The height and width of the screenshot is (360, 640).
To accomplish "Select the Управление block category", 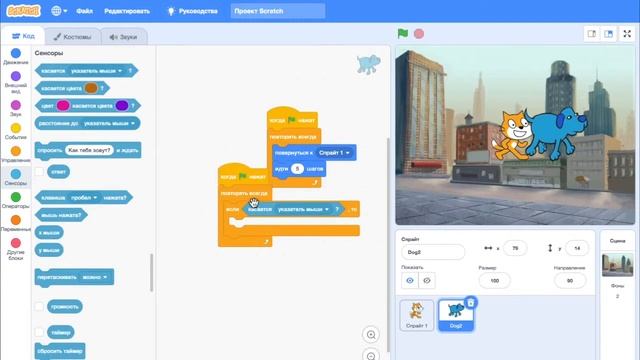I will click(x=16, y=154).
